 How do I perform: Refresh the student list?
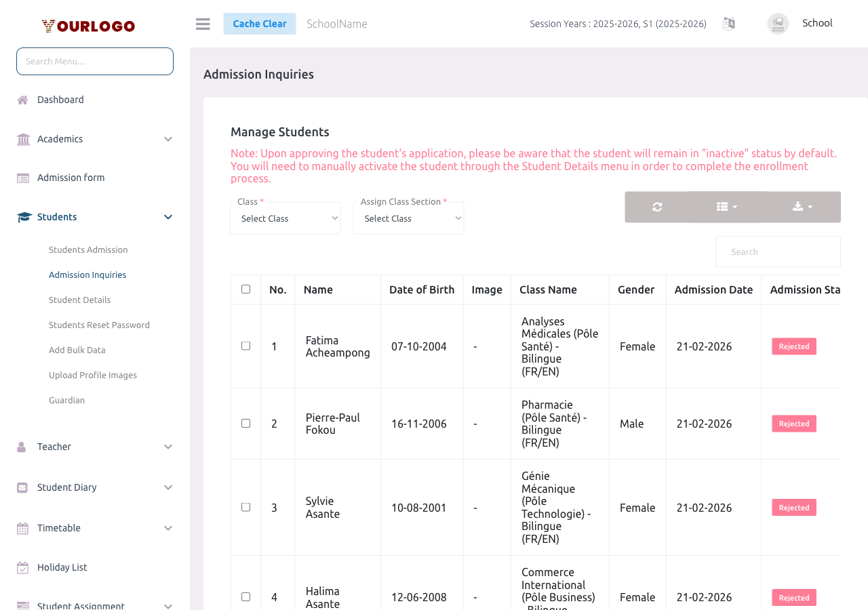coord(656,207)
